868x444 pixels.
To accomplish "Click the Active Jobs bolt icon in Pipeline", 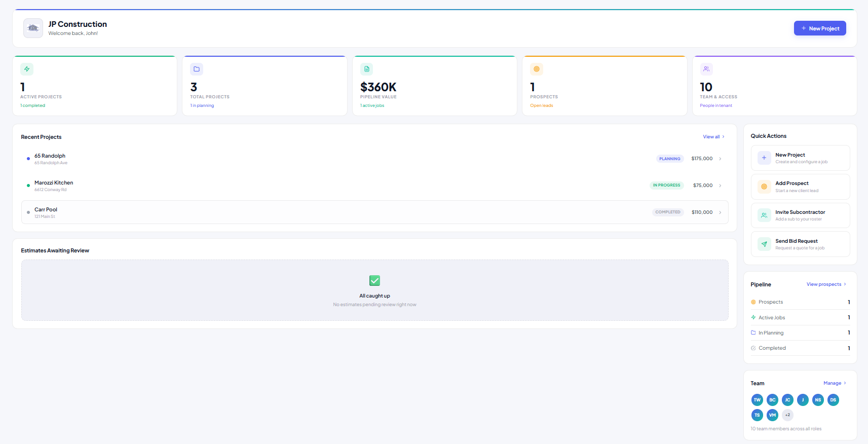I will click(753, 317).
